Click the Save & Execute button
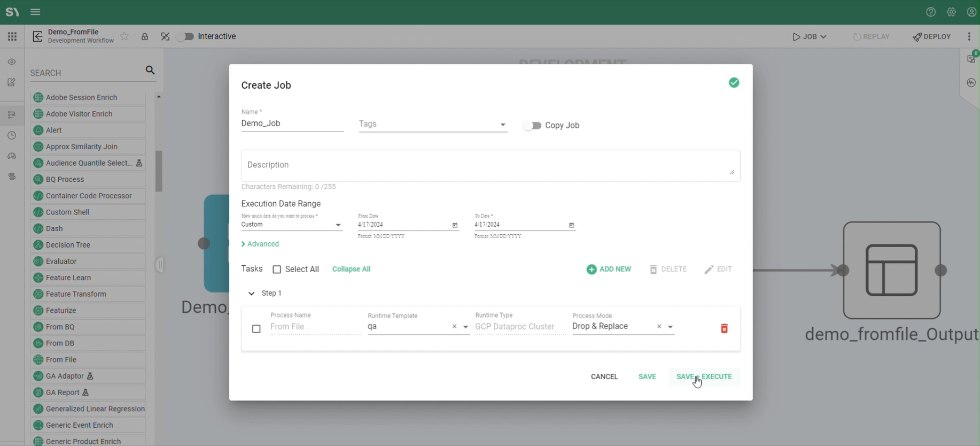980x446 pixels. click(704, 376)
